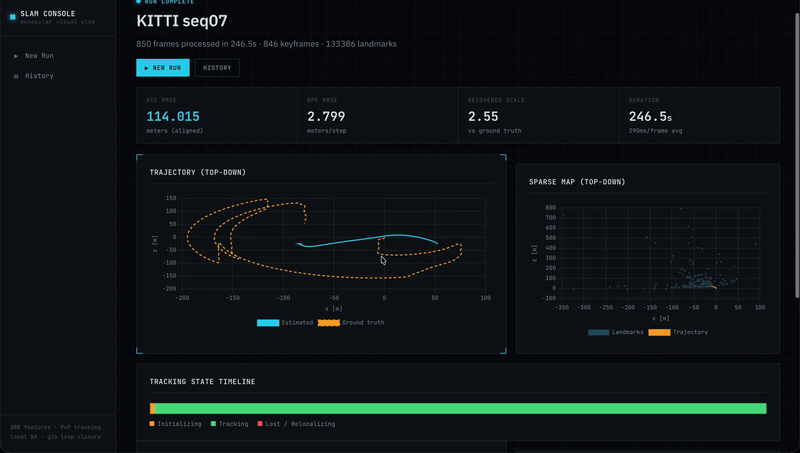Click the orange Ground truth legend swatch
Viewport: 800px width, 453px height.
329,322
